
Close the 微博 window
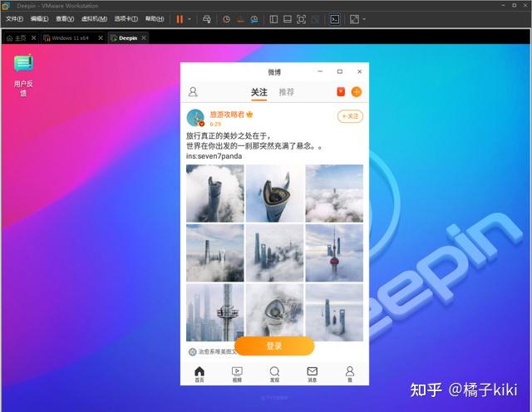point(360,71)
